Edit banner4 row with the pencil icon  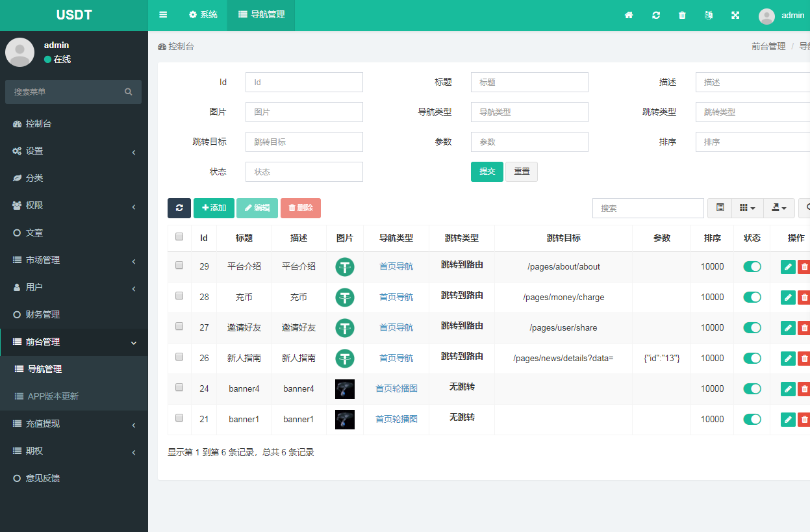(788, 388)
